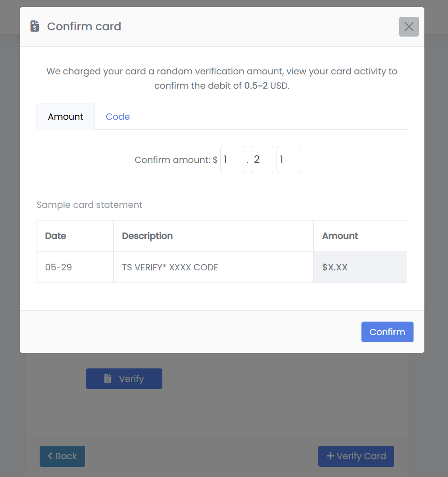Click the left chevron on the Back button
The image size is (448, 477).
[50, 456]
